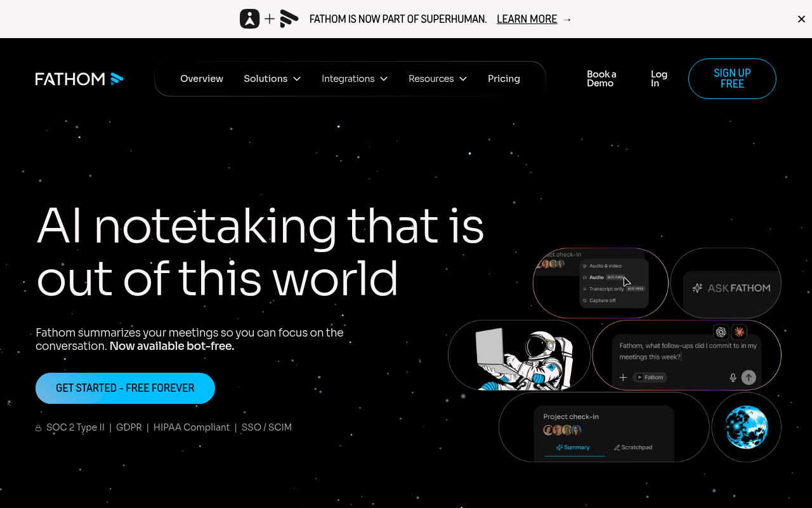
Task: Expand the Resources dropdown menu
Action: 438,79
